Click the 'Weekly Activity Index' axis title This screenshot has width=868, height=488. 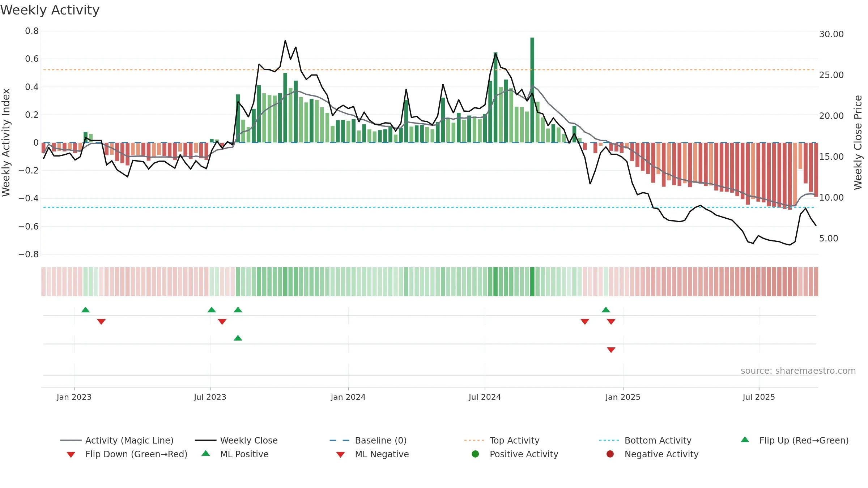pos(6,142)
